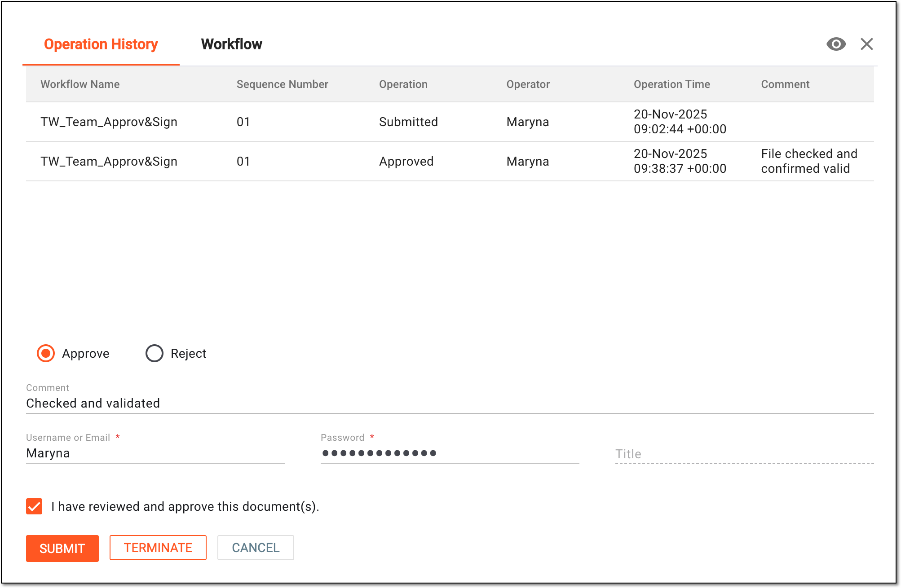
Task: Click 'File checked and confirmed valid' comment
Action: click(x=809, y=161)
